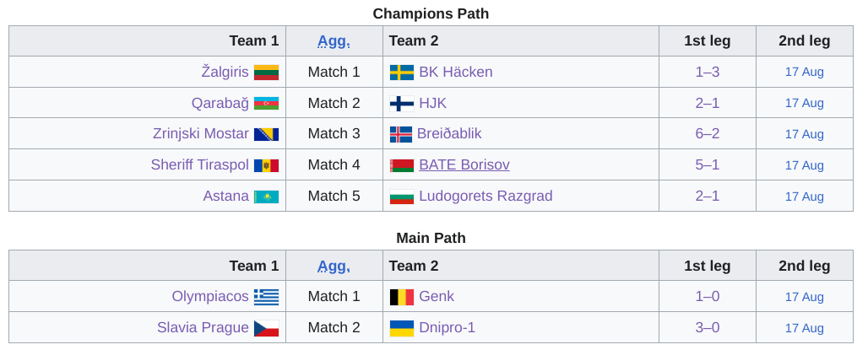Click the 17 Aug link for Olympiacos match
The height and width of the screenshot is (350, 868).
[805, 297]
